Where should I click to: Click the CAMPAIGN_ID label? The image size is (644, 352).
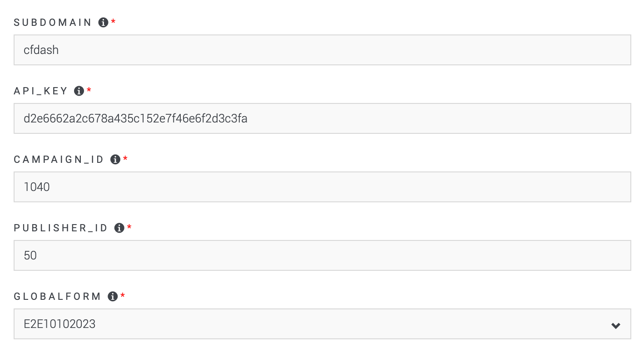click(59, 159)
